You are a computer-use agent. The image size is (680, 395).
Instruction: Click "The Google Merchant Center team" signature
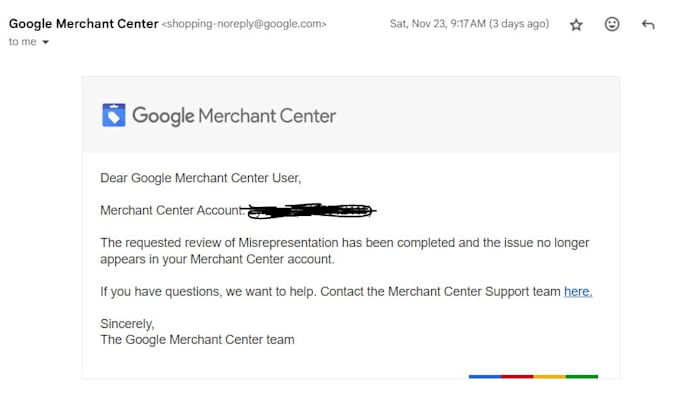(x=197, y=340)
